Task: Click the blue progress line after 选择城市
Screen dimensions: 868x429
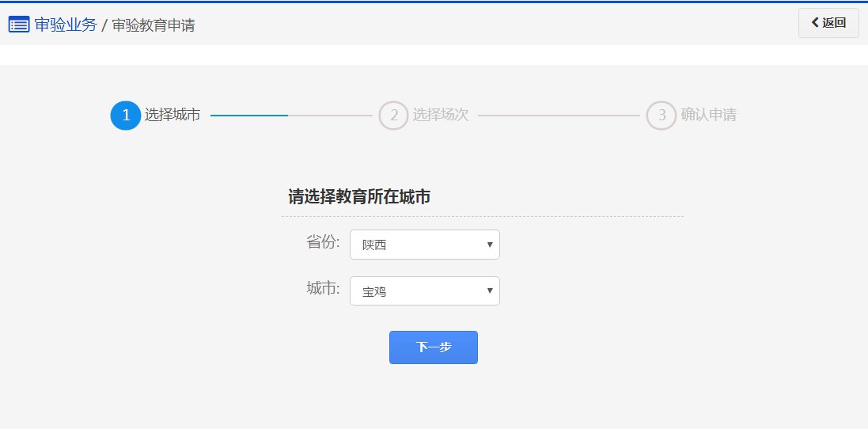Action: click(x=249, y=115)
